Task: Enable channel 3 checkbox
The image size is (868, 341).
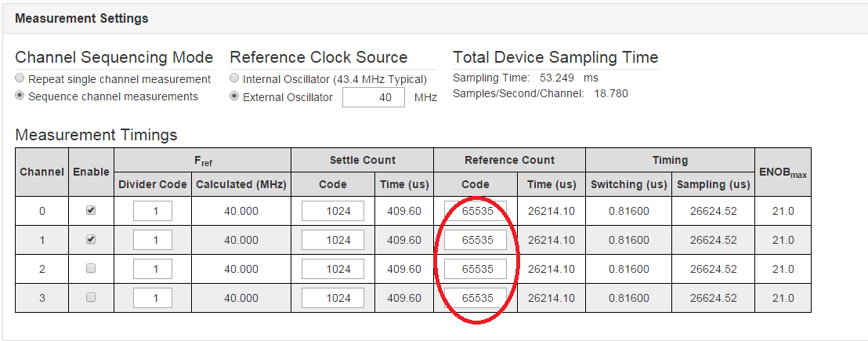Action: (x=91, y=297)
